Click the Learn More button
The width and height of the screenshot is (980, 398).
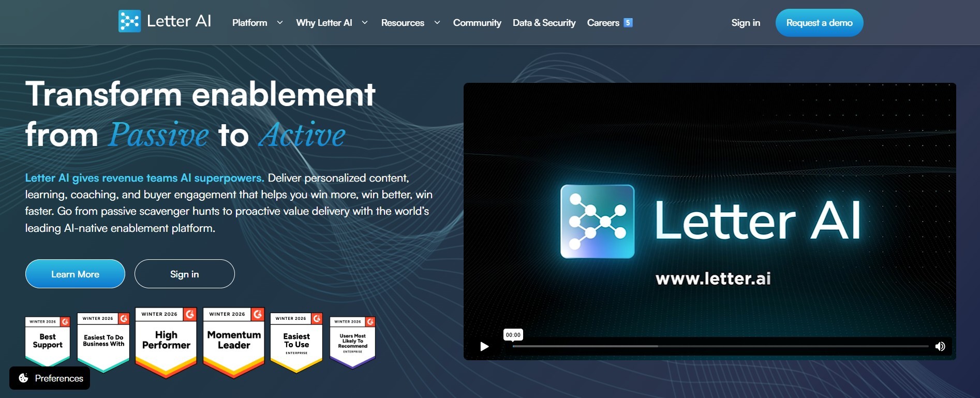[75, 274]
